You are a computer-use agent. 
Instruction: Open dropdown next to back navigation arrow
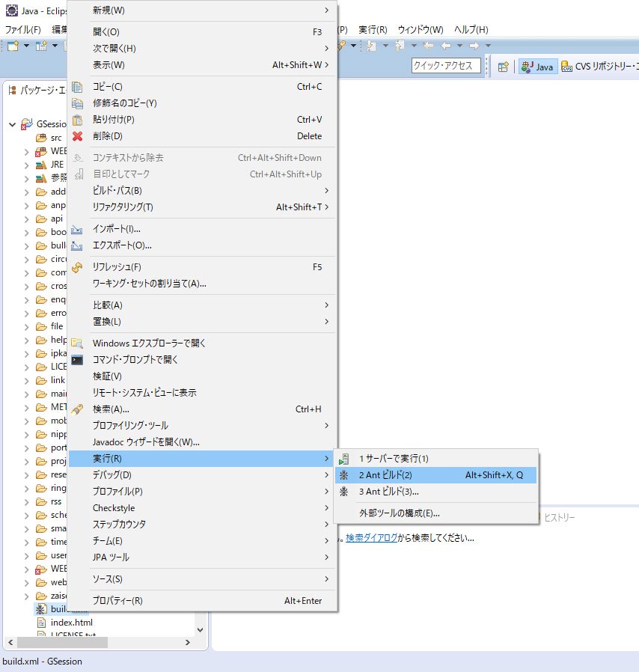(459, 46)
